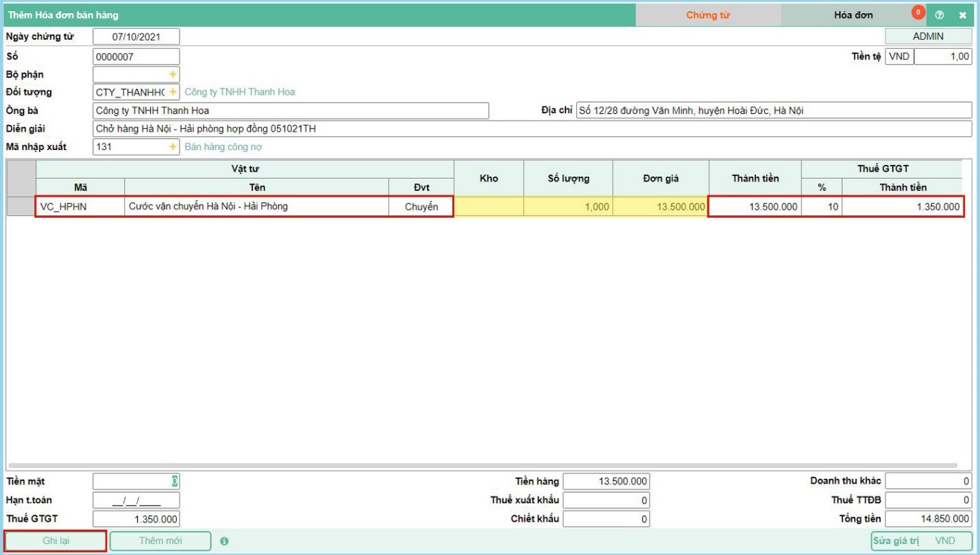The image size is (980, 555).
Task: Click the plus icon in Mã nhập xuất field
Action: point(173,147)
